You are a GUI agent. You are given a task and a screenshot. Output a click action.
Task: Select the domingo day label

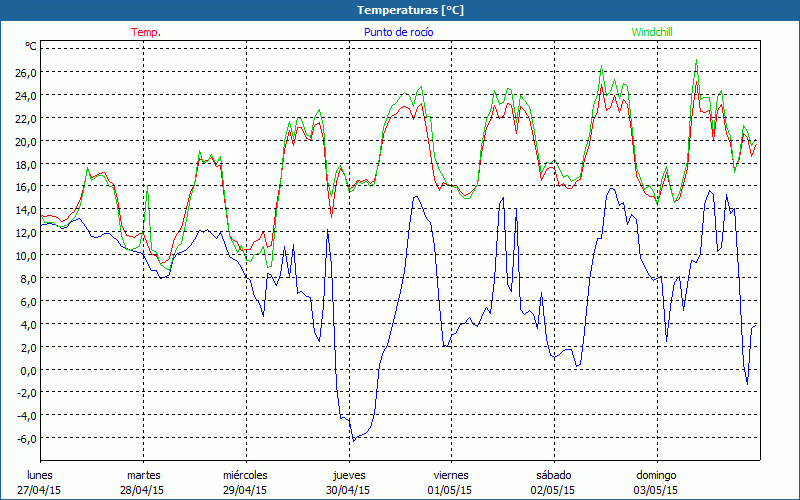(x=656, y=475)
